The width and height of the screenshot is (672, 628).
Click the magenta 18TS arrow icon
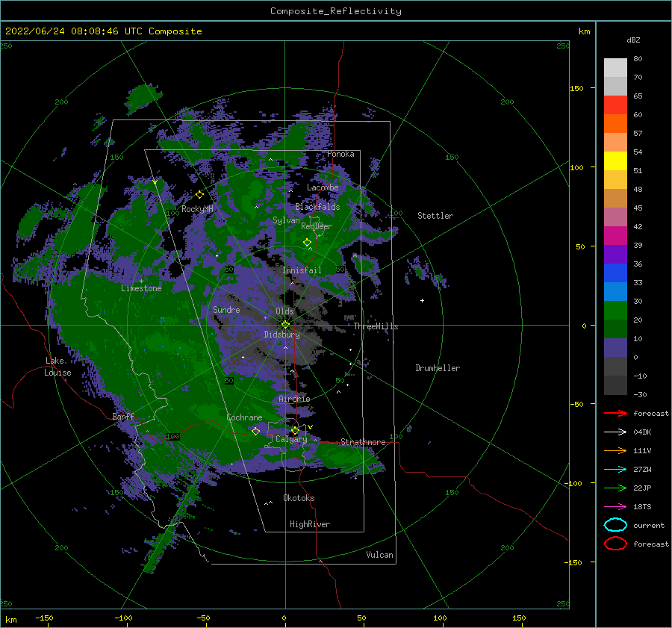(615, 507)
